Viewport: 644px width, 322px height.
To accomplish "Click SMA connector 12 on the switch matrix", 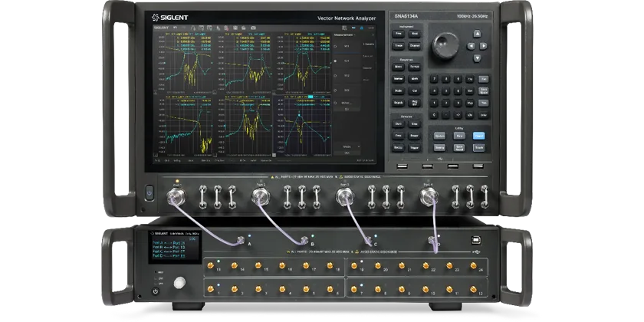I will (x=473, y=289).
